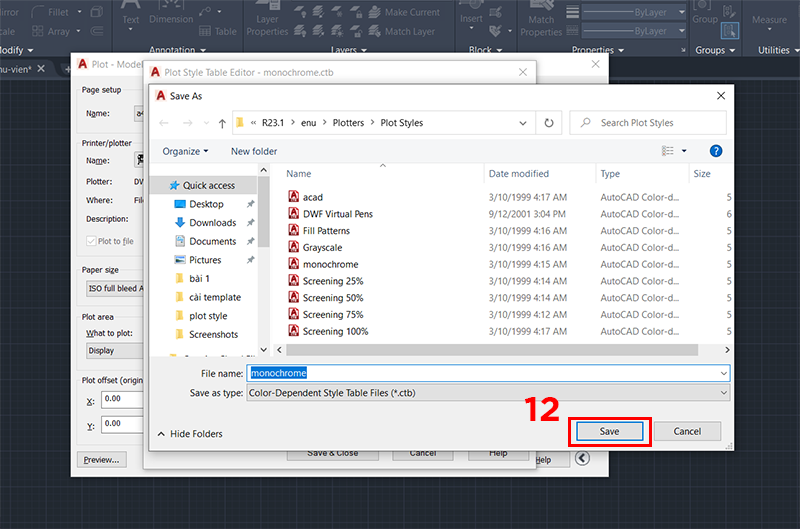Open the File name dropdown arrow
Viewport: 800px width, 529px height.
[x=723, y=373]
